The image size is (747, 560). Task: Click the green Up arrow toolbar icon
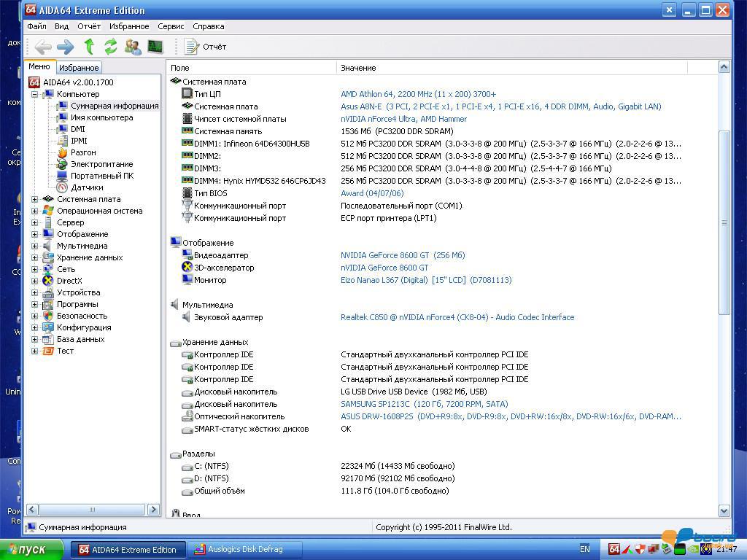89,47
